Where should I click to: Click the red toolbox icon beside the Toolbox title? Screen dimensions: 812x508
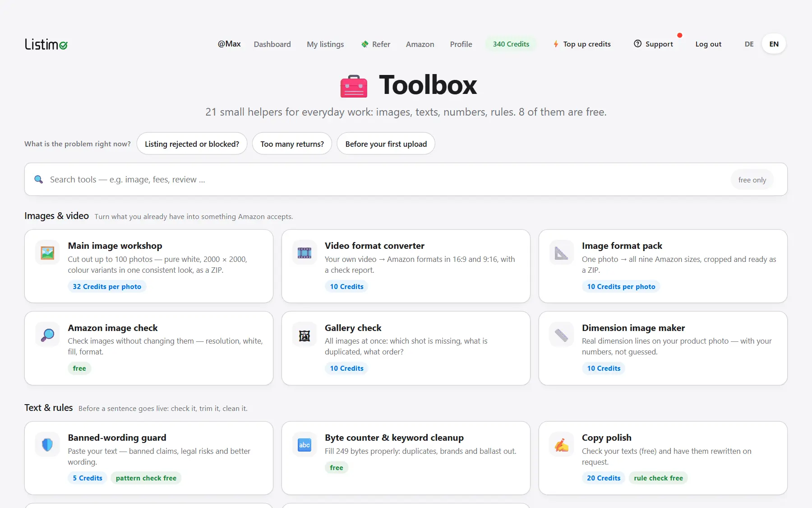coord(354,86)
